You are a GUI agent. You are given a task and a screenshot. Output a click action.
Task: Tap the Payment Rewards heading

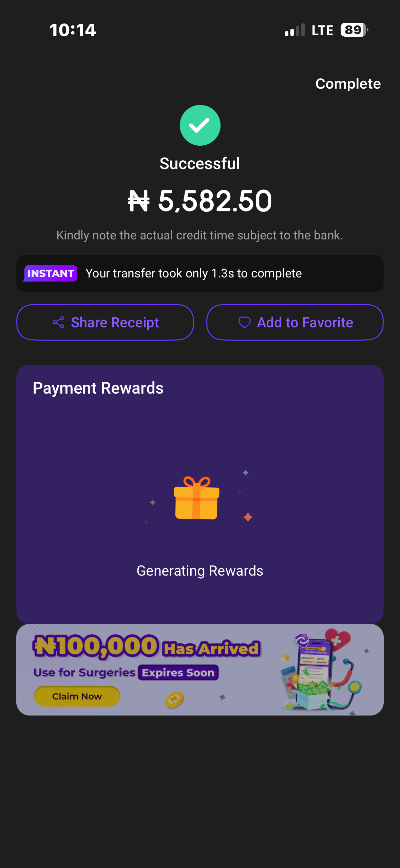(98, 388)
